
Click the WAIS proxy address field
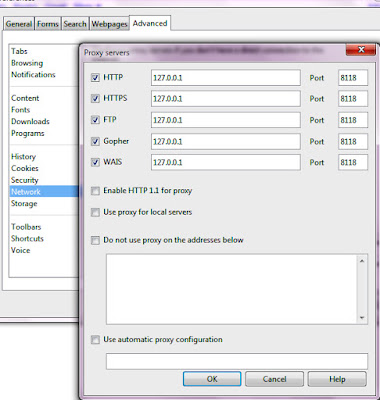tap(226, 162)
